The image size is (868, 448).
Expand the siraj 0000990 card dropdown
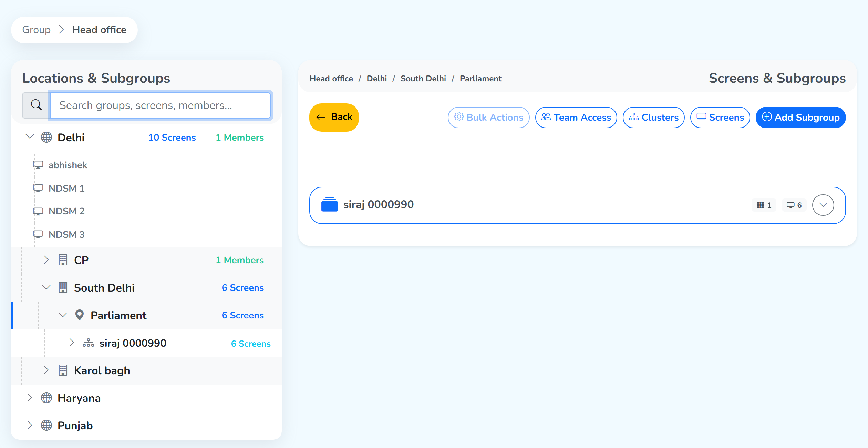pyautogui.click(x=823, y=205)
